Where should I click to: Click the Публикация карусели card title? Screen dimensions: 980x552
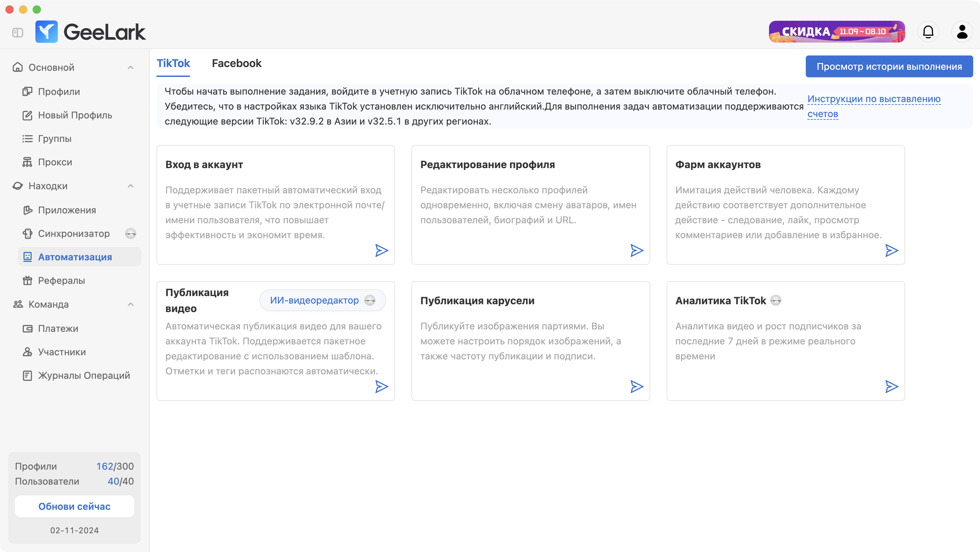[477, 301]
